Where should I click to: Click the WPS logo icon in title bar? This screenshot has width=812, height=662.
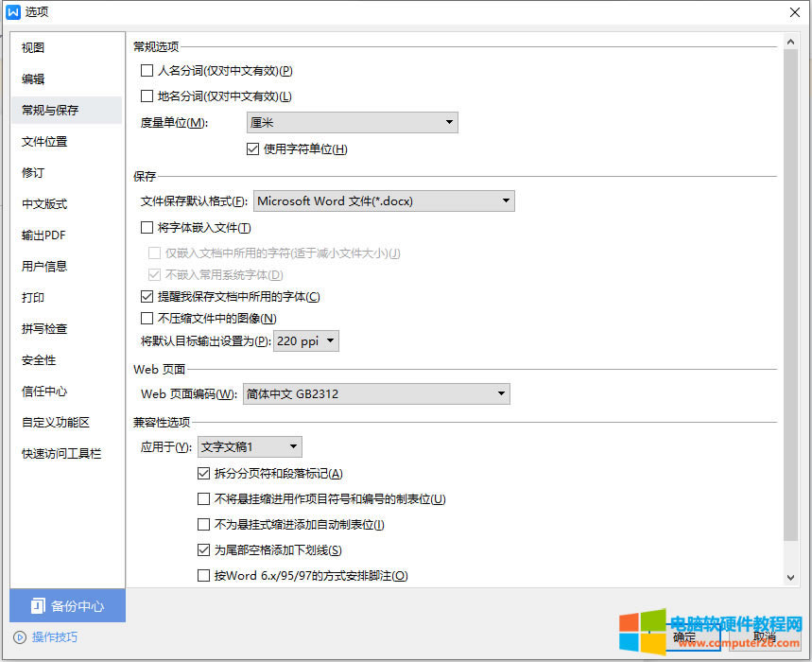13,12
